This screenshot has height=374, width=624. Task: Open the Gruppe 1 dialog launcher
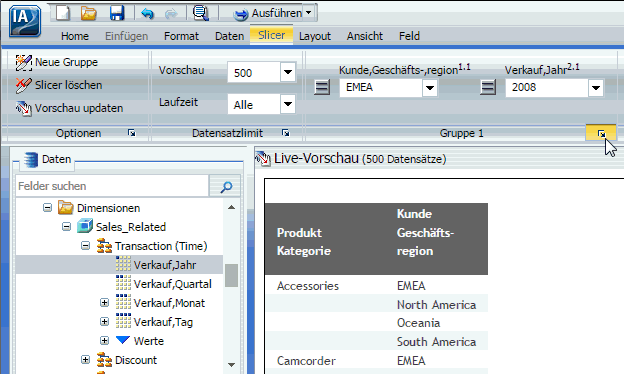click(x=601, y=134)
